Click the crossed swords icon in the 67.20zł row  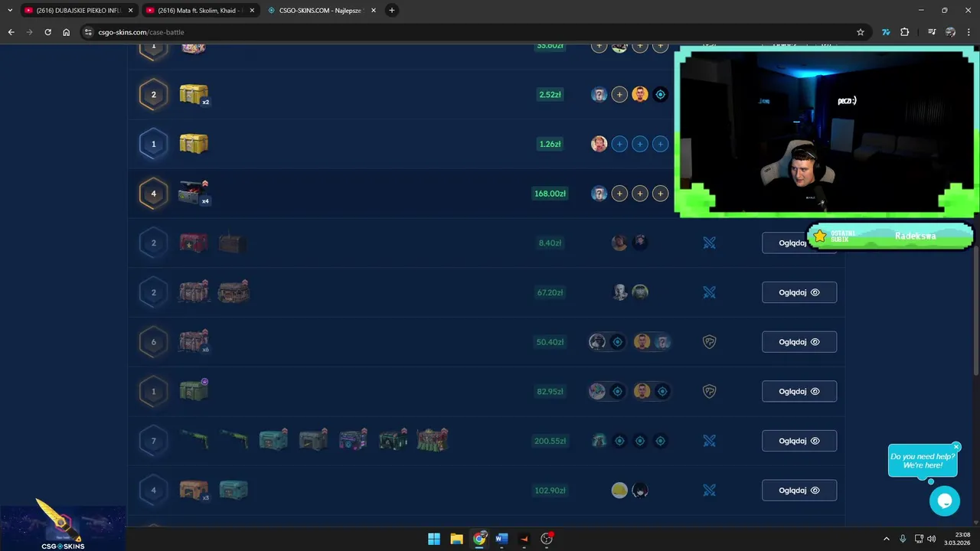[709, 292]
